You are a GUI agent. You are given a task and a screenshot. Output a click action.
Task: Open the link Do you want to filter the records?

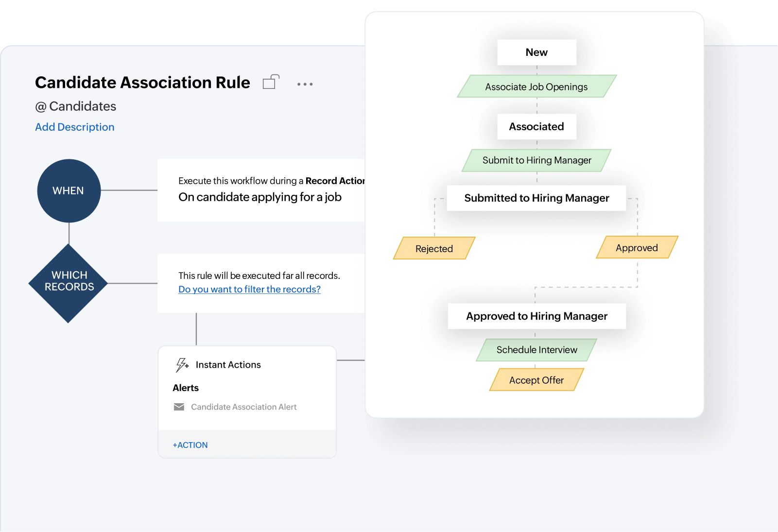coord(249,289)
